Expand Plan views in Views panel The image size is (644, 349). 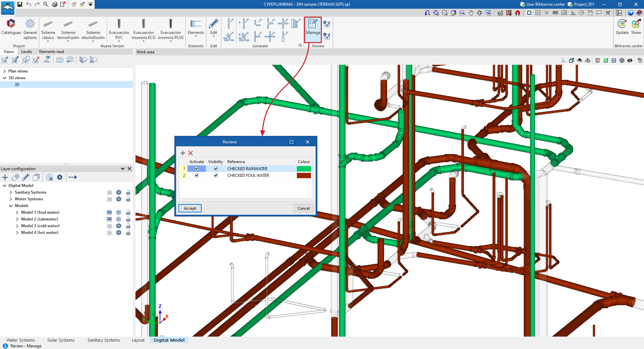pyautogui.click(x=4, y=71)
